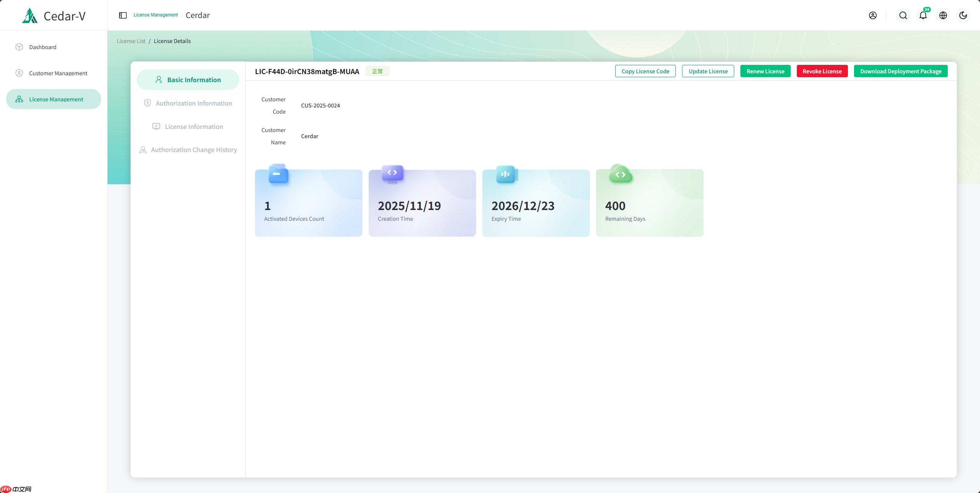Click the Cedar-V logo

point(53,15)
